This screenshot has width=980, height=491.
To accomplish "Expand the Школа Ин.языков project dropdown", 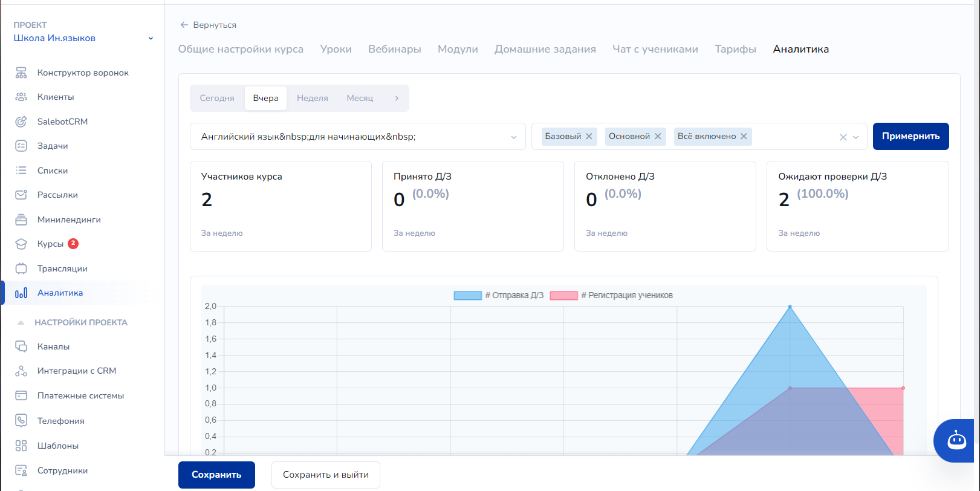I will (151, 39).
